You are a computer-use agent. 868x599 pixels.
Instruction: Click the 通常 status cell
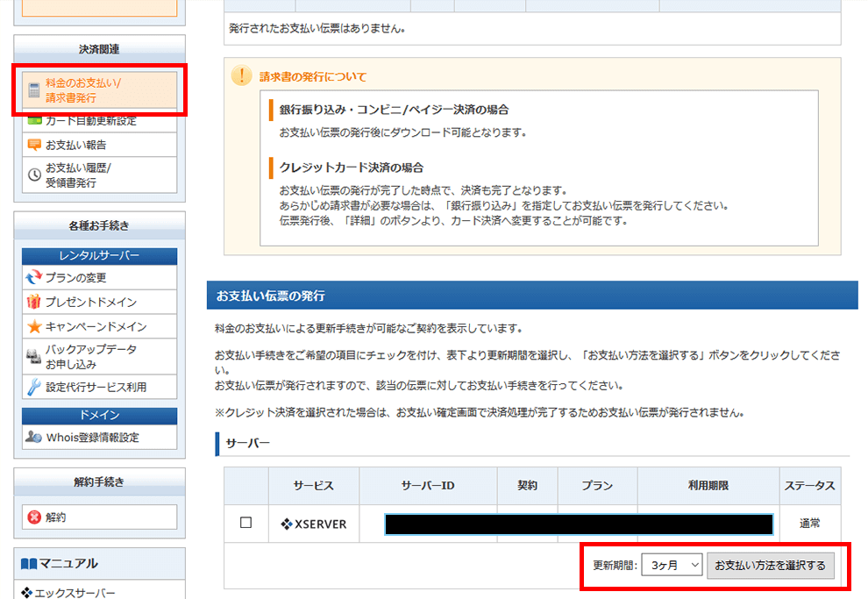tap(810, 524)
